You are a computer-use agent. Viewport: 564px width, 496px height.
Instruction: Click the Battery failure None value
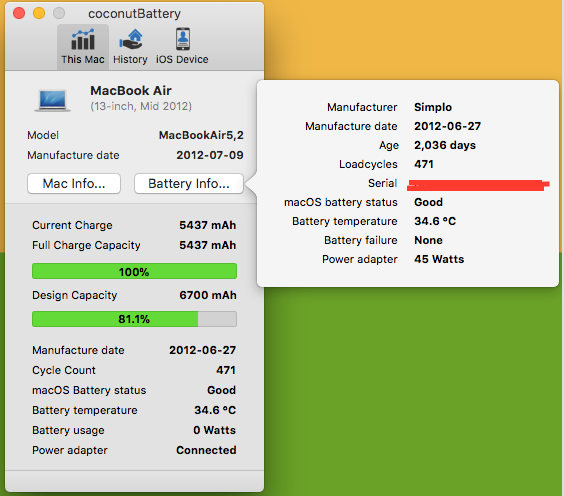point(428,240)
